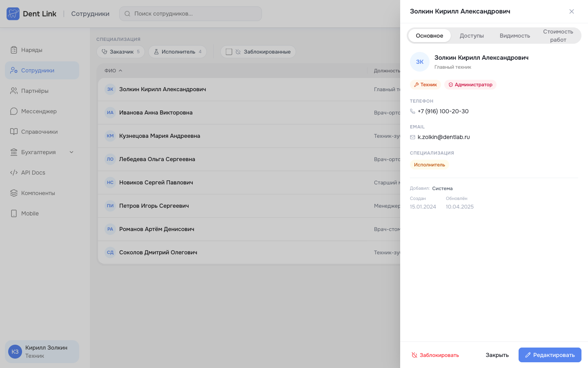Select Иванова Анна Викторовна row
The image size is (588, 368).
pos(249,112)
